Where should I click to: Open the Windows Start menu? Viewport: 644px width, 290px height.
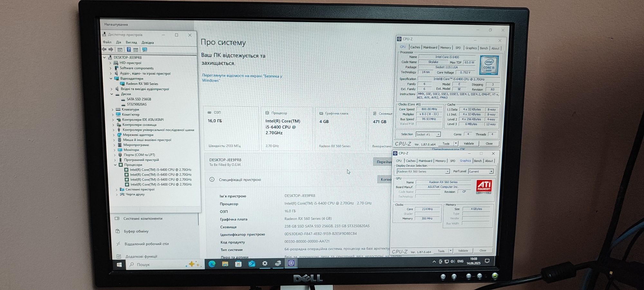119,265
